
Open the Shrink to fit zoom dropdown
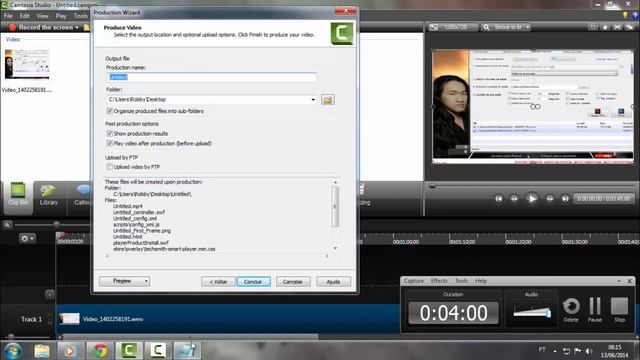coord(528,27)
